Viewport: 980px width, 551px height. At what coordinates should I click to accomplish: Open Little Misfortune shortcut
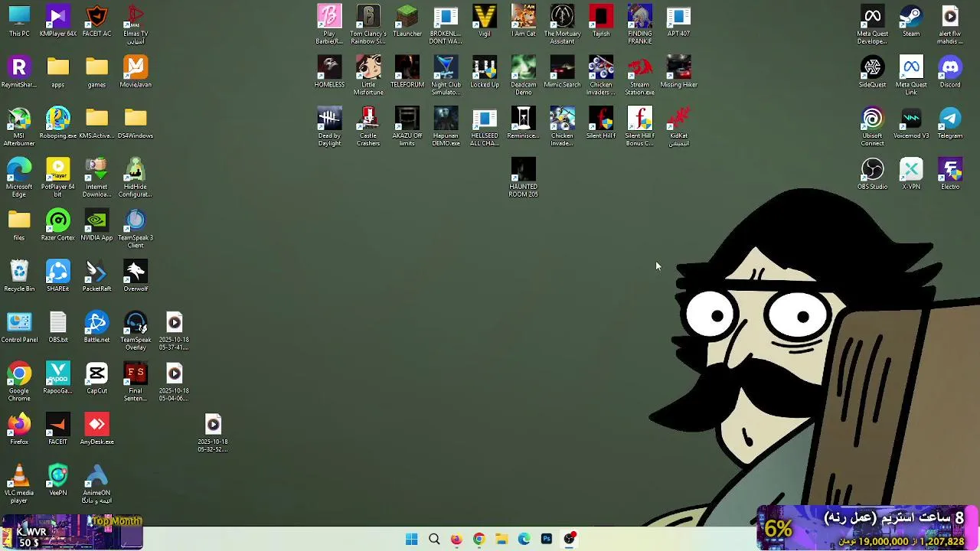click(x=368, y=76)
